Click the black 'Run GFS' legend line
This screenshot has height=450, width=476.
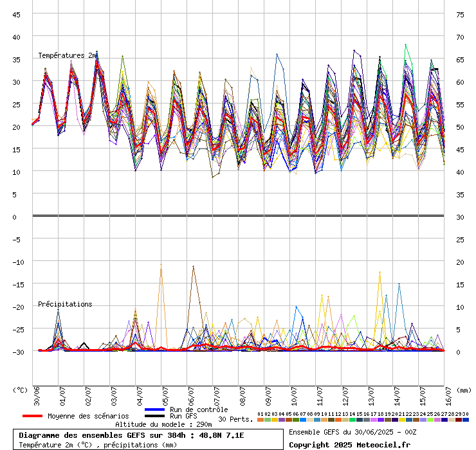tap(154, 416)
